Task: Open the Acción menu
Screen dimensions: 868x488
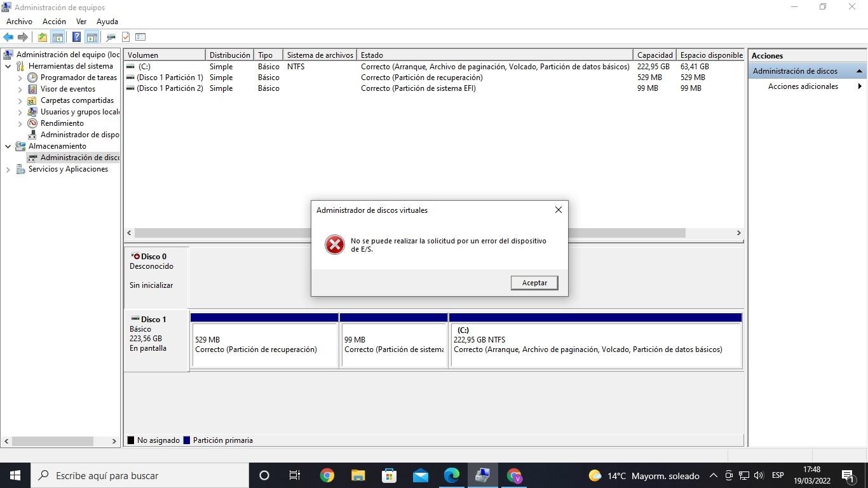Action: [54, 21]
